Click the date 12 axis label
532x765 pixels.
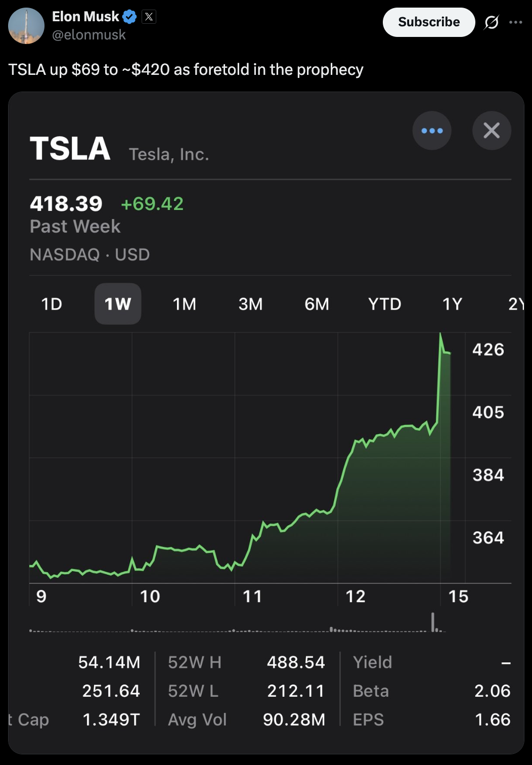point(356,597)
